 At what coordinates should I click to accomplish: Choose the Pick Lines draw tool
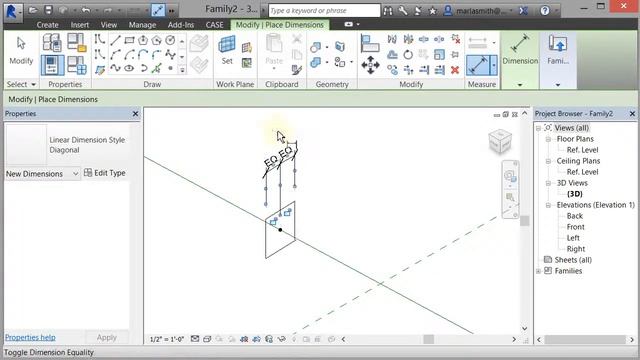[x=157, y=68]
